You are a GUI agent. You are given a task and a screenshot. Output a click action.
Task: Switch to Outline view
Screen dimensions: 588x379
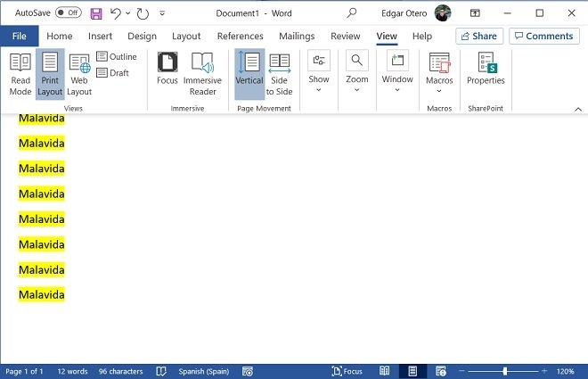click(x=117, y=57)
